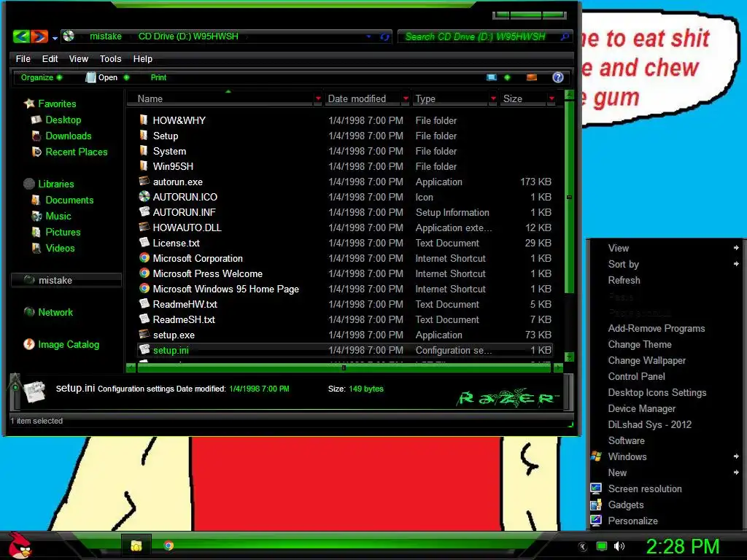
Task: Select the HOW&WHY folder icon
Action: [x=144, y=120]
